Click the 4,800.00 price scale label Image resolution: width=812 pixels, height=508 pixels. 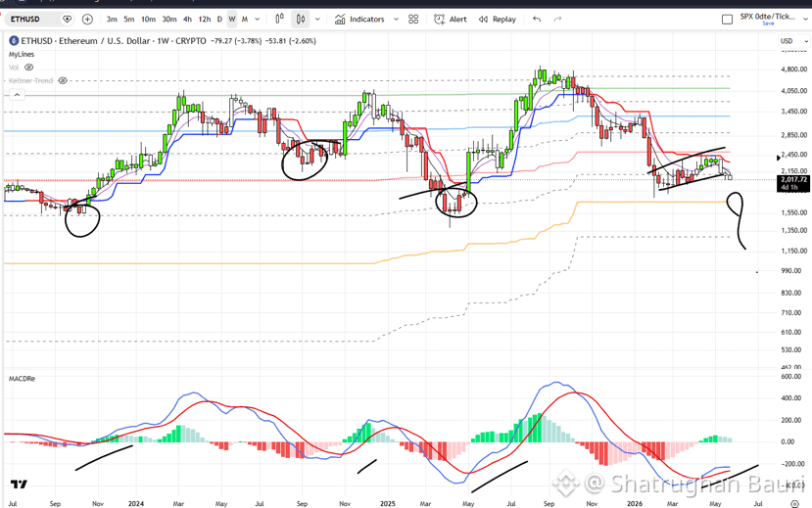(x=793, y=69)
